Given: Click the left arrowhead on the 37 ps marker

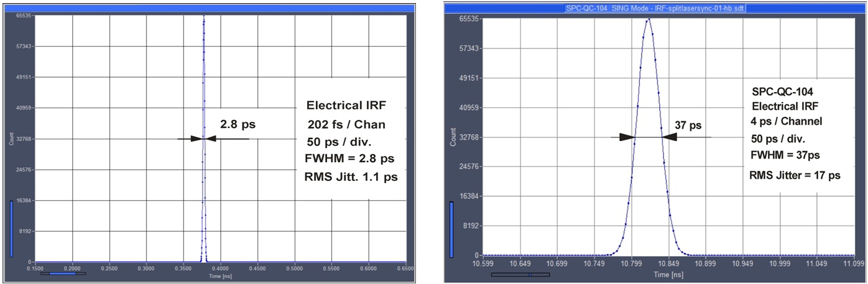Looking at the screenshot, I should 626,137.
